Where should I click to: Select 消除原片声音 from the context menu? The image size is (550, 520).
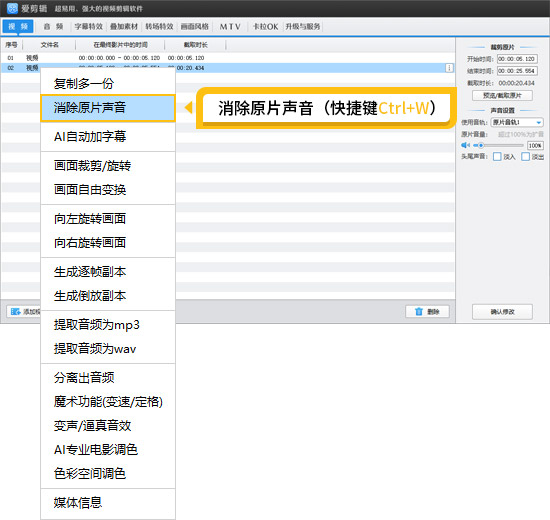coord(108,108)
